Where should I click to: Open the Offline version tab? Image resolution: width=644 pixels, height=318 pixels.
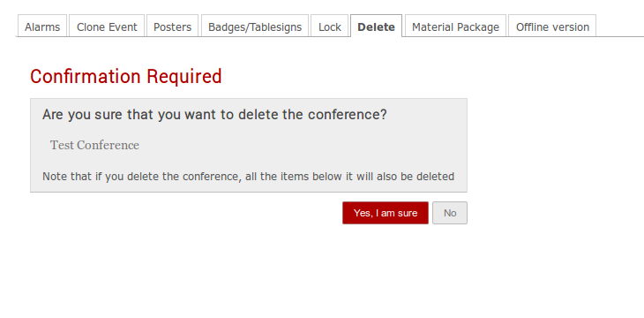pyautogui.click(x=552, y=26)
